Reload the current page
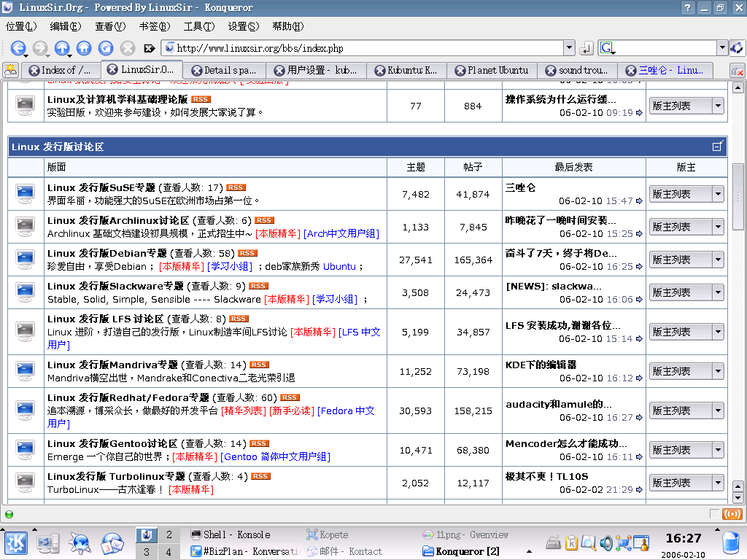The width and height of the screenshot is (747, 560). click(x=106, y=48)
